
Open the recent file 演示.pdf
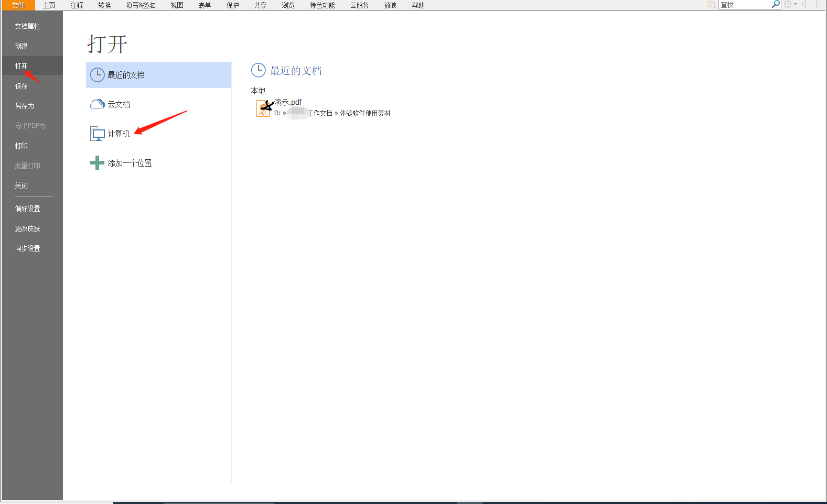pyautogui.click(x=288, y=102)
